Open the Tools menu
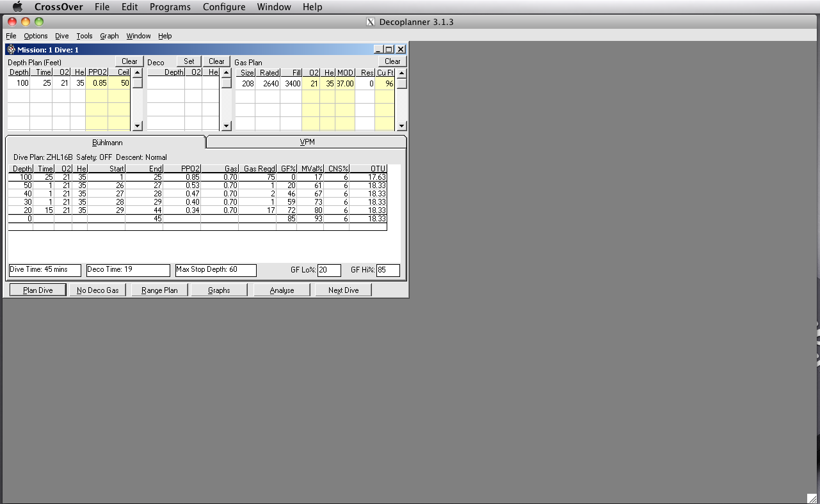Screen dimensions: 820x504 point(84,36)
